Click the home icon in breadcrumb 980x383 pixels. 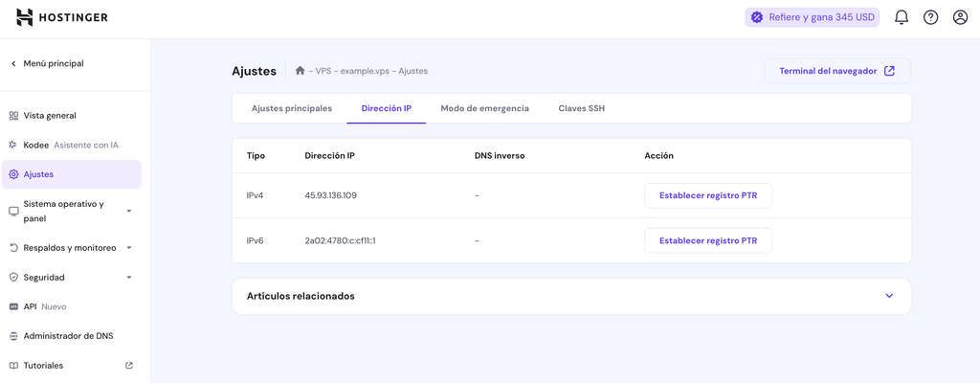[300, 71]
